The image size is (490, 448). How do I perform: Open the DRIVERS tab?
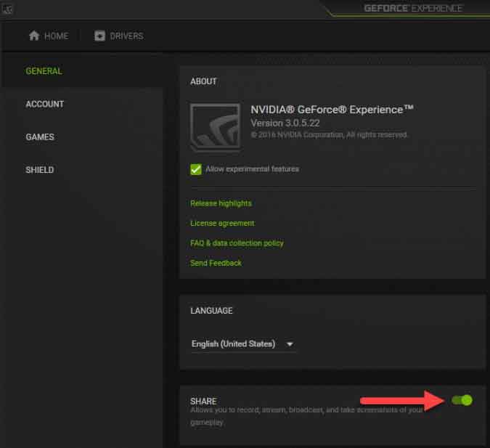pos(119,36)
